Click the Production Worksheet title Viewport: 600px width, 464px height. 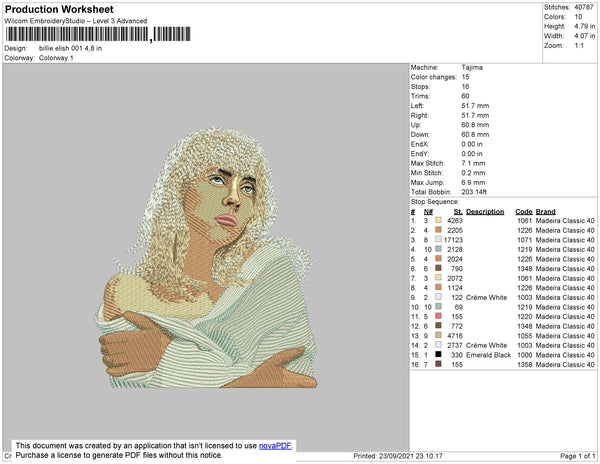tap(59, 9)
